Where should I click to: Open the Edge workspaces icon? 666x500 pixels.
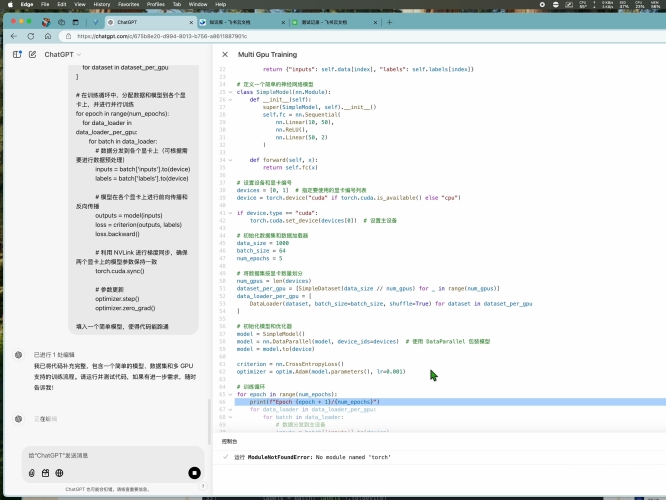pos(62,22)
